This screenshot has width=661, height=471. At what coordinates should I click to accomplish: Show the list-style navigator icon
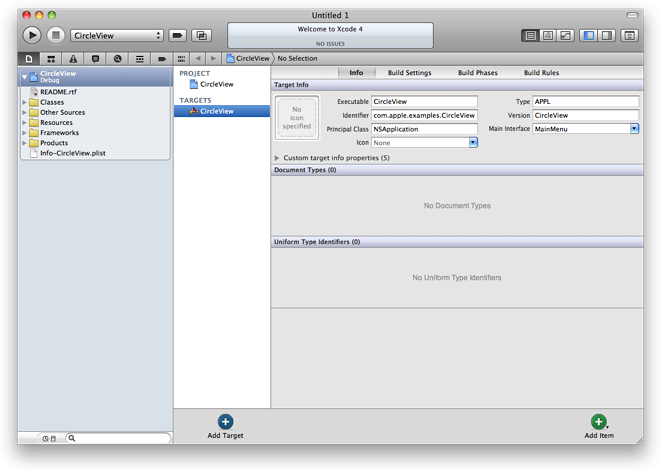pos(140,59)
